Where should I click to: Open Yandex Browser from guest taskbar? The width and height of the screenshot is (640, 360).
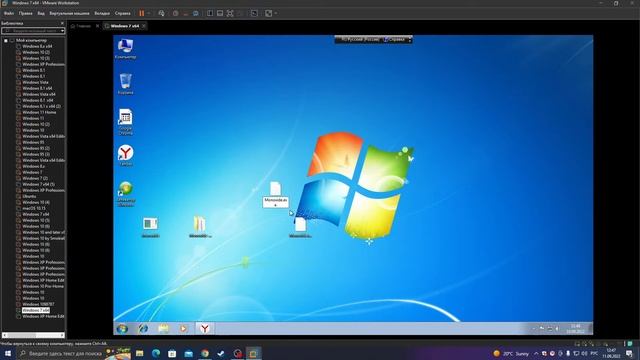tap(204, 329)
